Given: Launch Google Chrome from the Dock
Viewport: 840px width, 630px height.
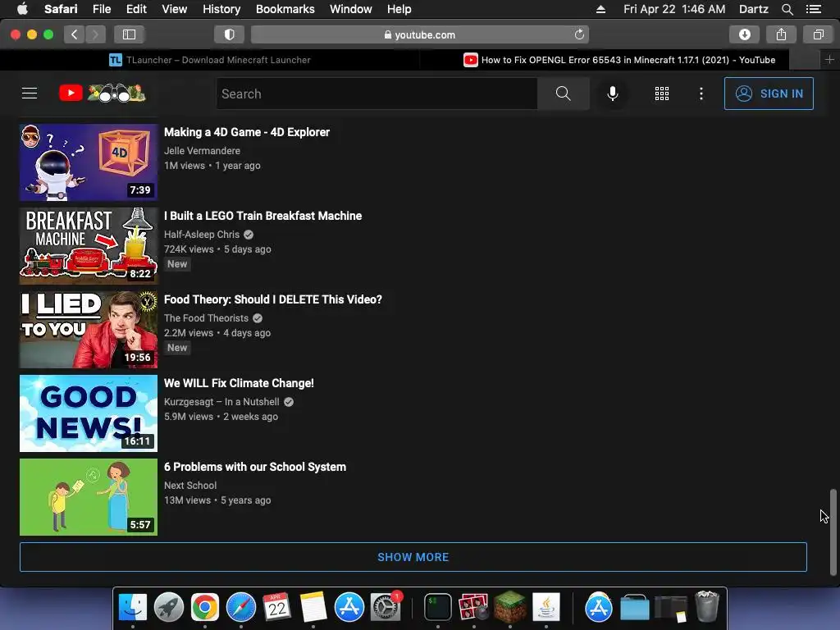Looking at the screenshot, I should click(204, 607).
